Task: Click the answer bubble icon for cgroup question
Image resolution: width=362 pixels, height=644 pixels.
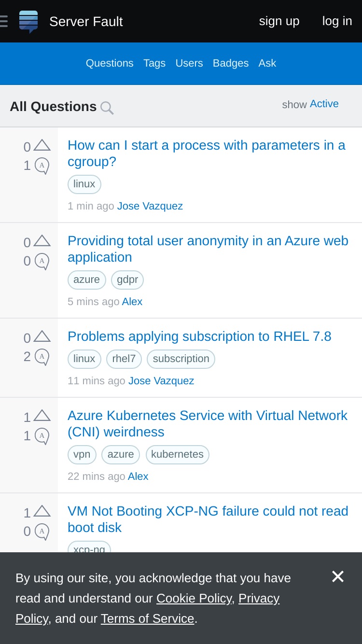Action: coord(42,166)
